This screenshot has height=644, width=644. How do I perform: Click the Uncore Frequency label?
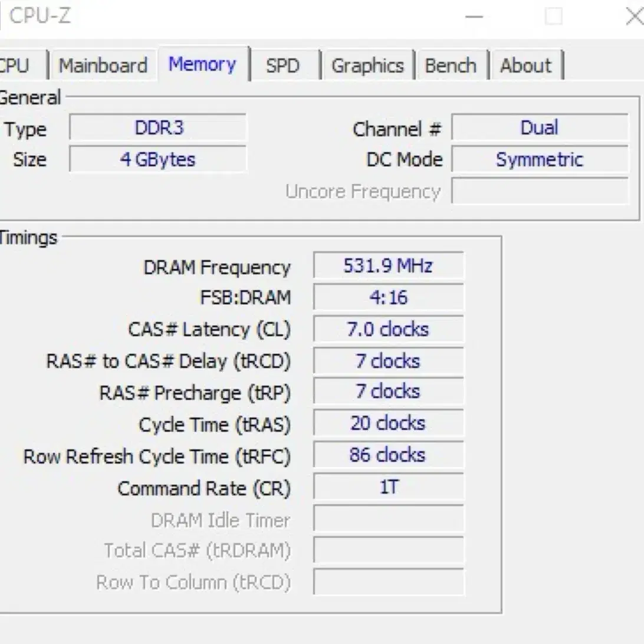(363, 192)
